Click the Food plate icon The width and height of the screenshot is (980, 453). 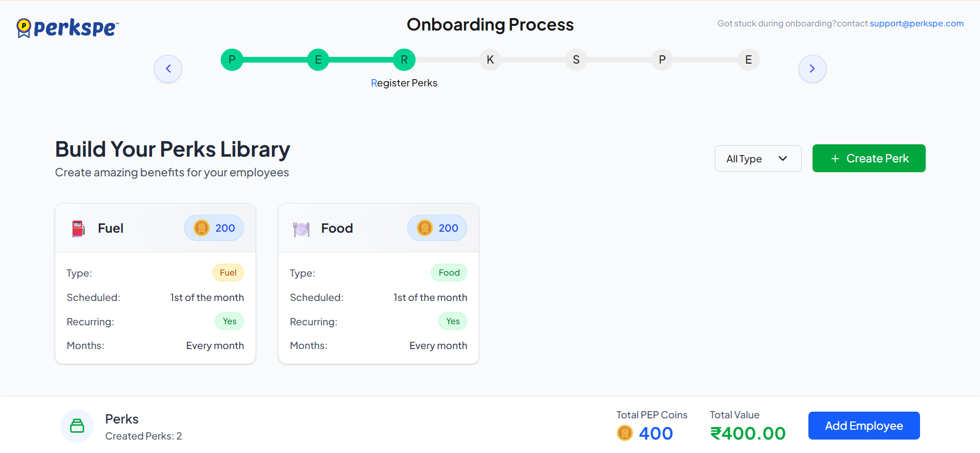(301, 229)
